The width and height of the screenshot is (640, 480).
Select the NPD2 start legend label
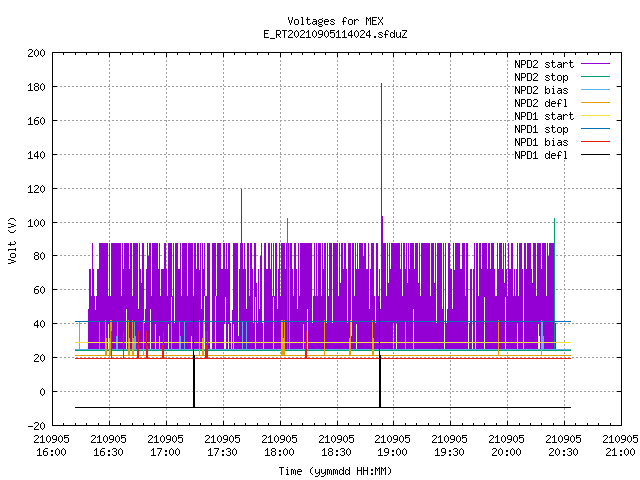pos(544,64)
